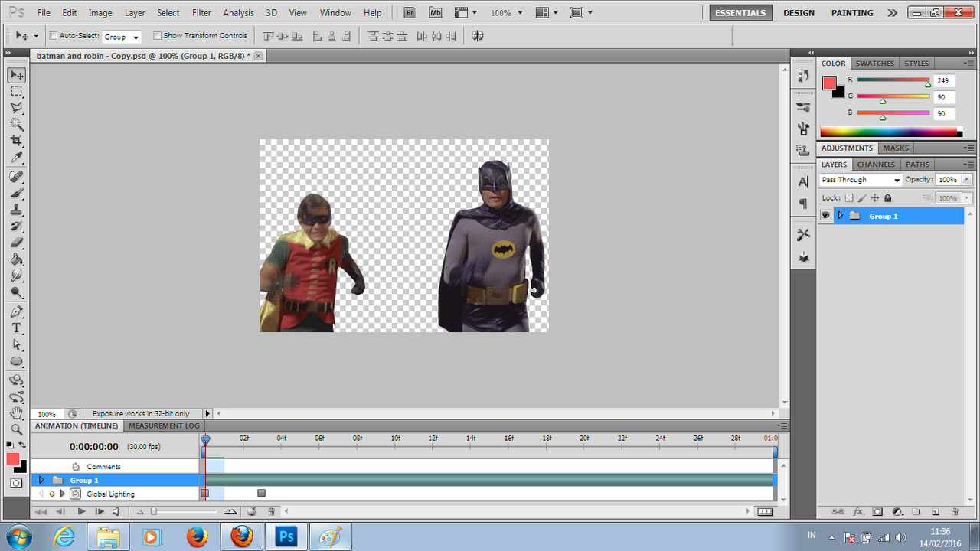Toggle Lock all padlock icon
Image resolution: width=980 pixels, height=551 pixels.
[x=887, y=198]
